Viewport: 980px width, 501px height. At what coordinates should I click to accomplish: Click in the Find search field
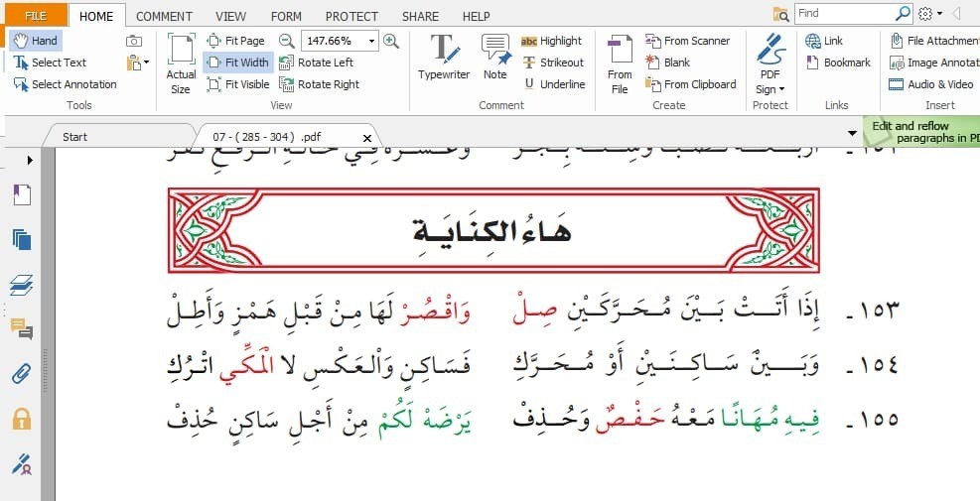(844, 13)
